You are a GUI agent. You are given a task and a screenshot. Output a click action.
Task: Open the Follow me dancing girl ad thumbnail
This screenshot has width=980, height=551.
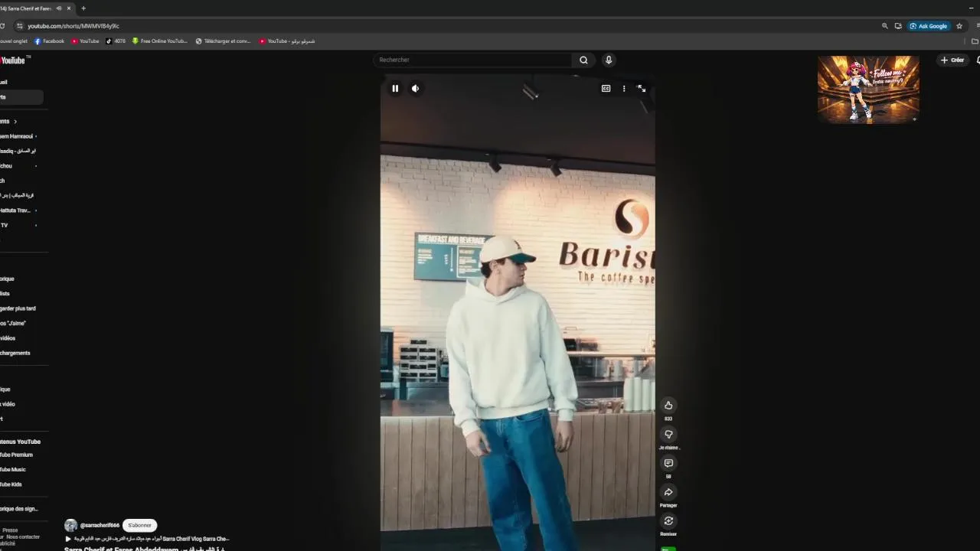point(868,89)
